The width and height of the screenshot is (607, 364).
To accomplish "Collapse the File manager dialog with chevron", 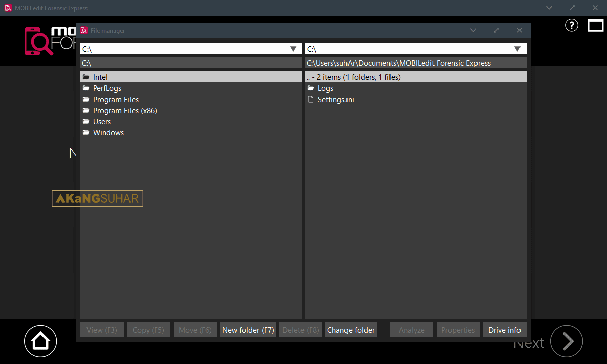I will 473,30.
